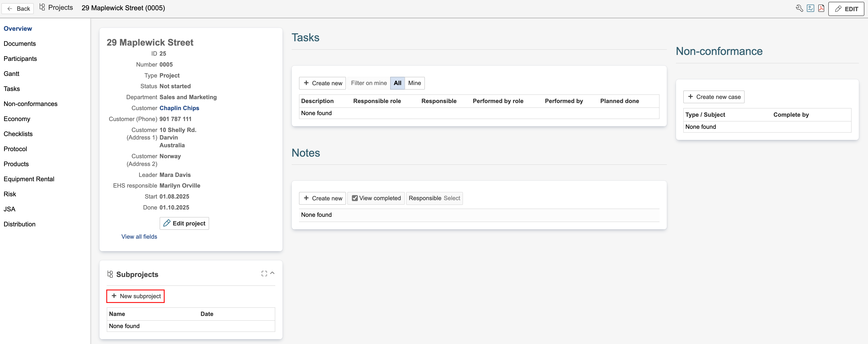
Task: Select the All task filter
Action: (x=397, y=83)
